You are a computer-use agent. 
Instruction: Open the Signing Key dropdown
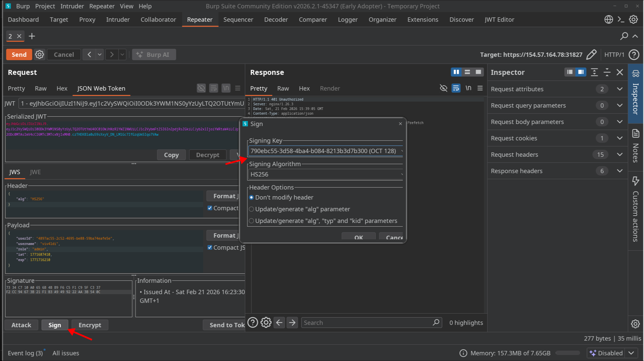pyautogui.click(x=326, y=151)
